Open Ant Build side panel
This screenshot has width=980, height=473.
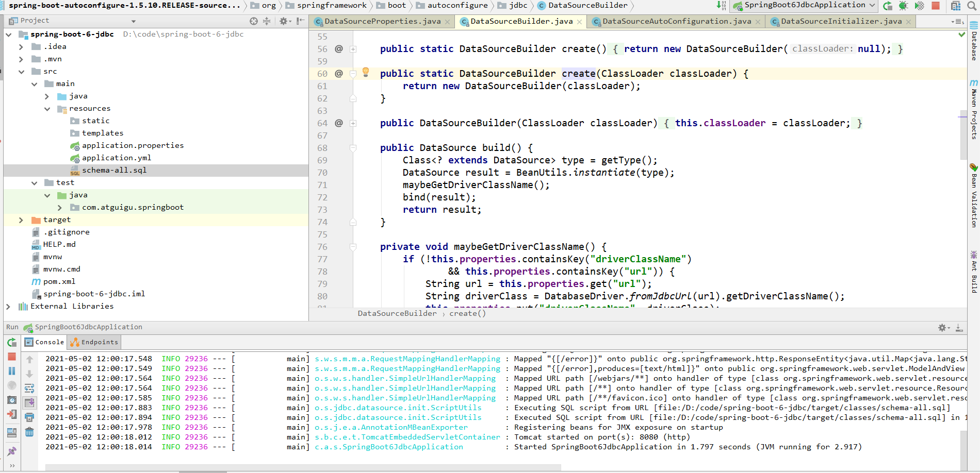coord(974,272)
